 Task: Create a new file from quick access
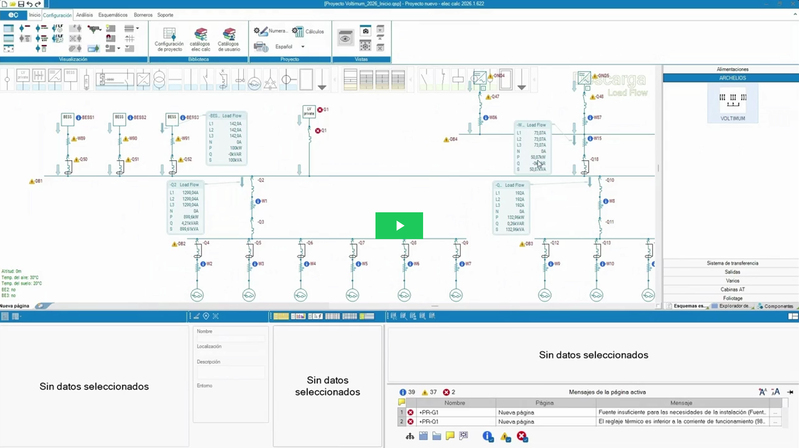pos(5,4)
